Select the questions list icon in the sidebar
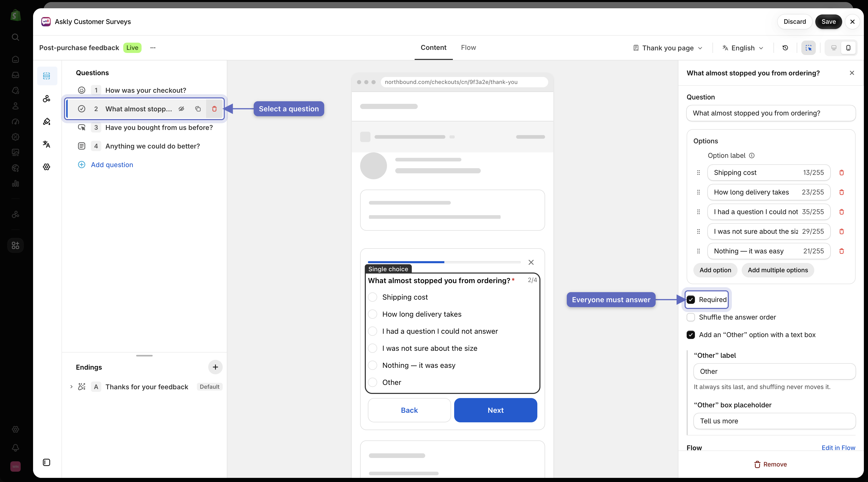Screen dimensions: 868x482 (x=47, y=76)
